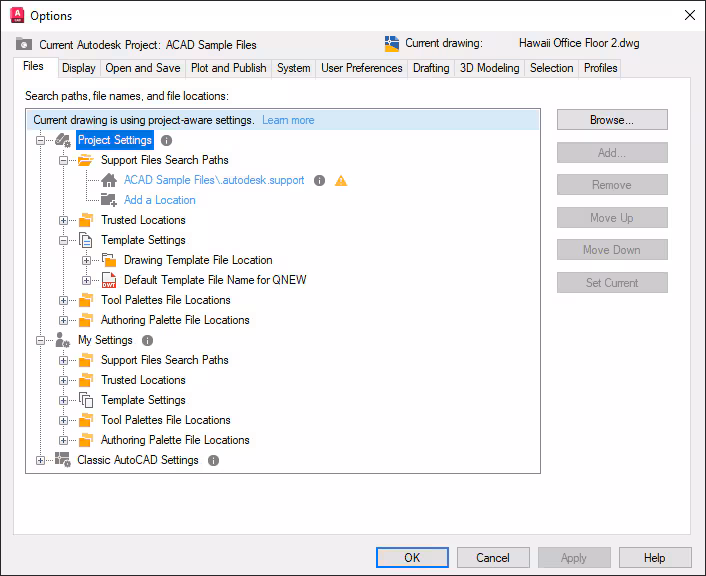Go to the User Preferences tab
This screenshot has width=706, height=576.
[x=361, y=68]
